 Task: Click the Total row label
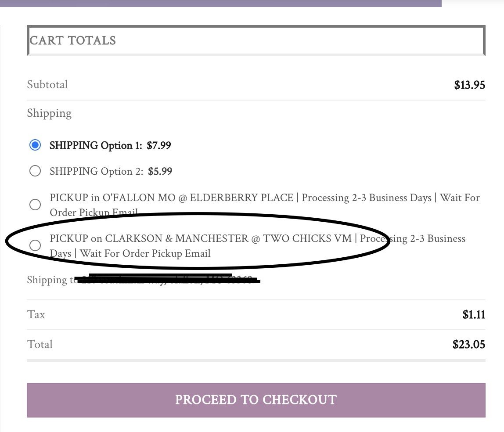click(x=40, y=345)
